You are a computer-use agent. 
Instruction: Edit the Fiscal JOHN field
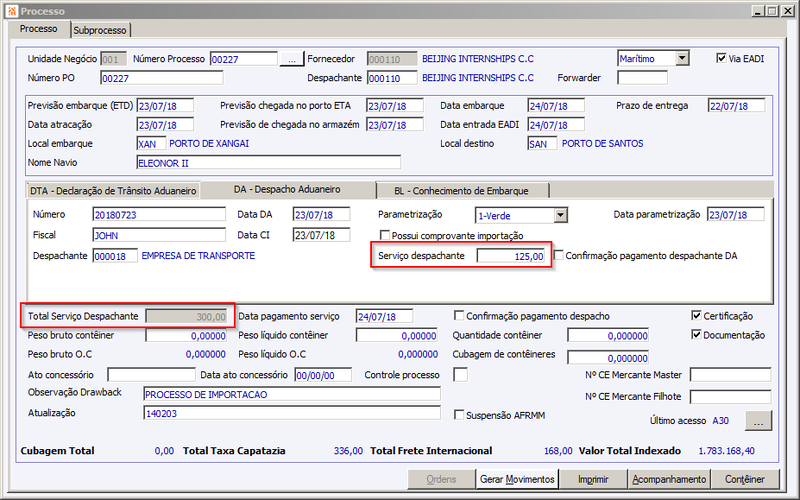pos(159,235)
